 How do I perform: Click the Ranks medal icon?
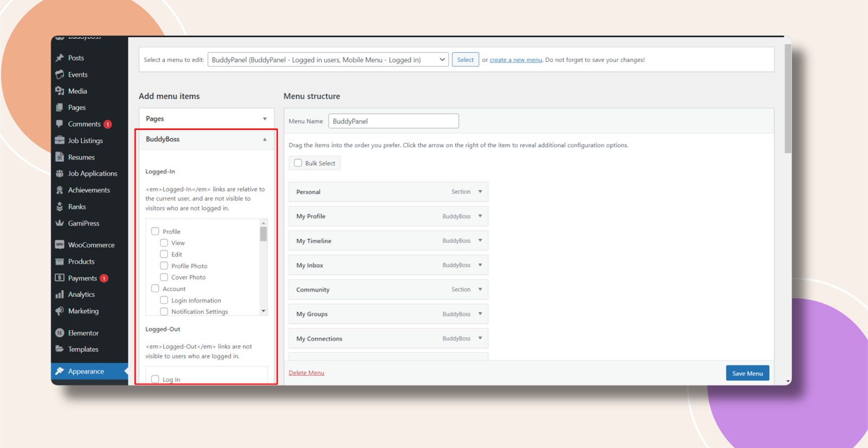tap(60, 207)
